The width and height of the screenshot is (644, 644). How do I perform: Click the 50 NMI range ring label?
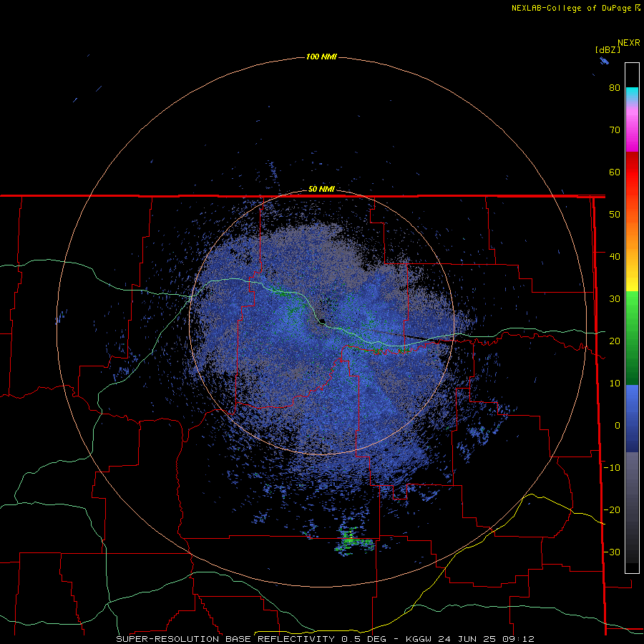coord(321,190)
